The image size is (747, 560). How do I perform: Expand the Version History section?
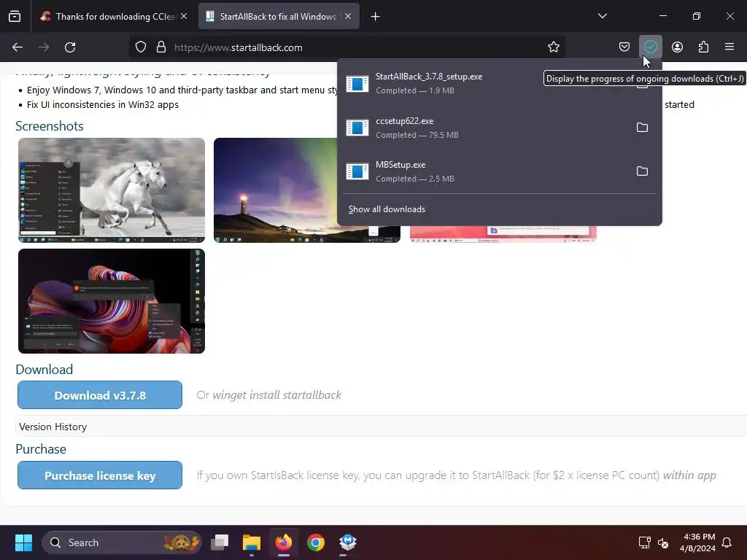pyautogui.click(x=53, y=427)
